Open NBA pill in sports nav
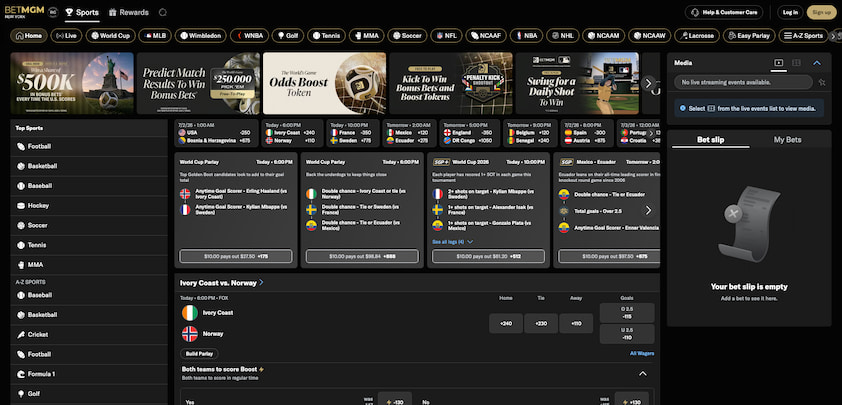 pyautogui.click(x=526, y=36)
